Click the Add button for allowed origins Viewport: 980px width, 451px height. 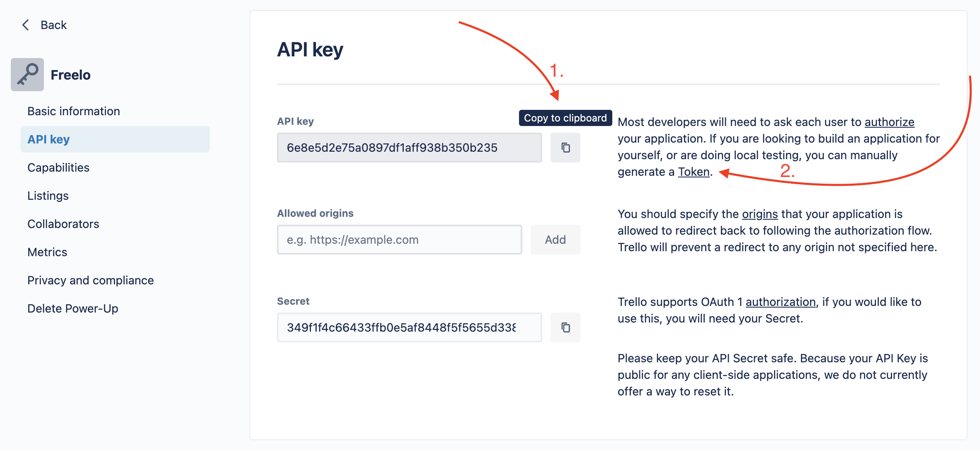(554, 239)
